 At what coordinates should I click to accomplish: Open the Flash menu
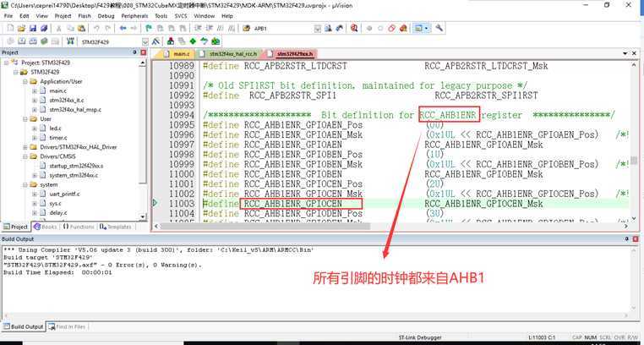(x=85, y=16)
